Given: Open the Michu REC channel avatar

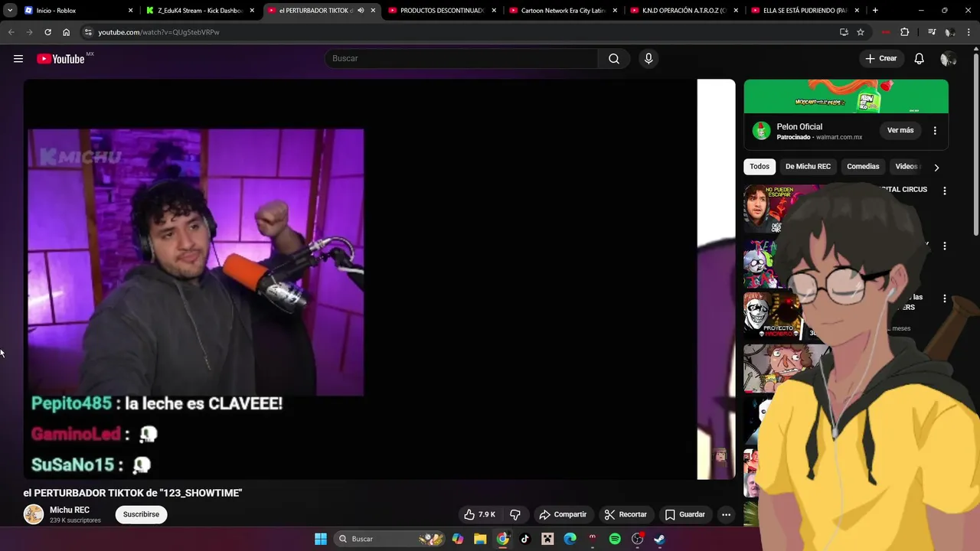Looking at the screenshot, I should click(x=34, y=514).
